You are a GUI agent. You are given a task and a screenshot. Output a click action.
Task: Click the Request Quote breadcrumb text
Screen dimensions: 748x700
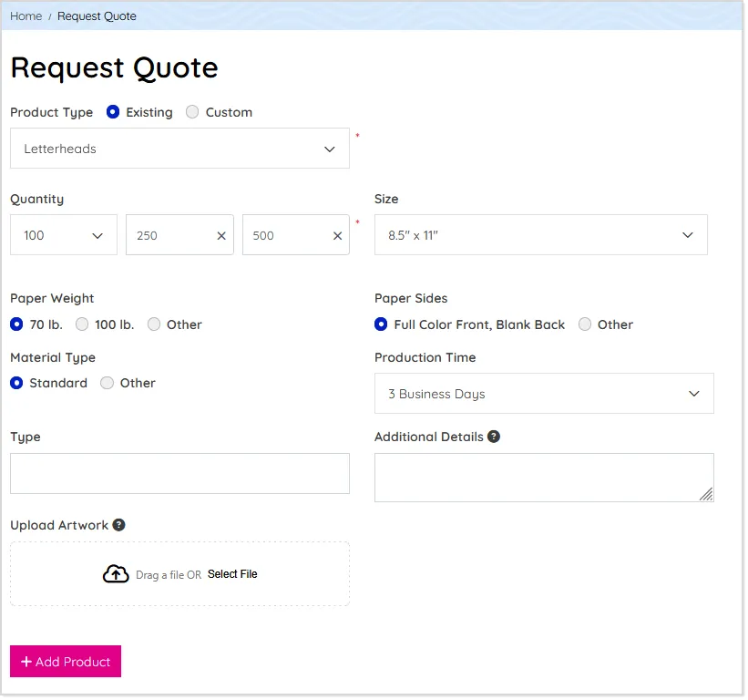tap(97, 16)
